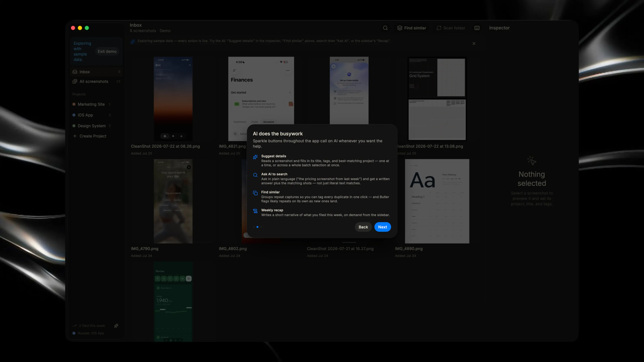Click the highlighted middle page dot in dialog
The height and width of the screenshot is (362, 644).
pos(257,227)
